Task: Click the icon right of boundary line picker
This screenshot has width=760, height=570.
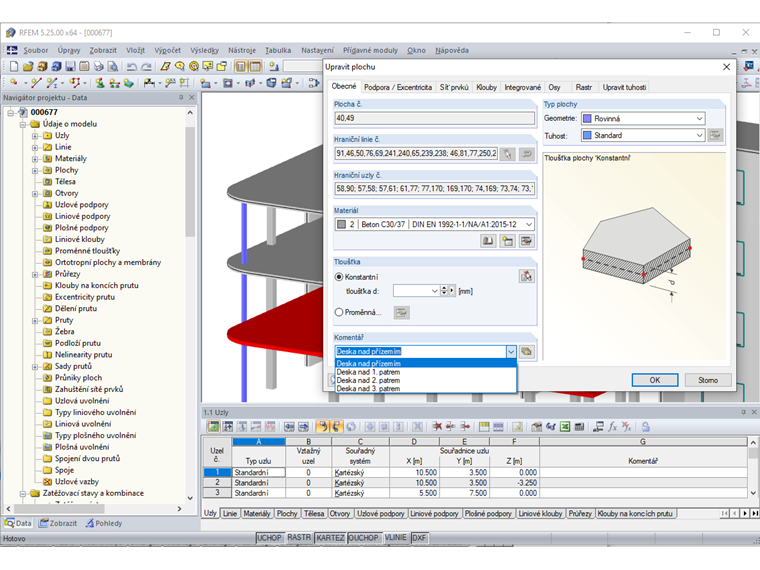Action: (526, 154)
